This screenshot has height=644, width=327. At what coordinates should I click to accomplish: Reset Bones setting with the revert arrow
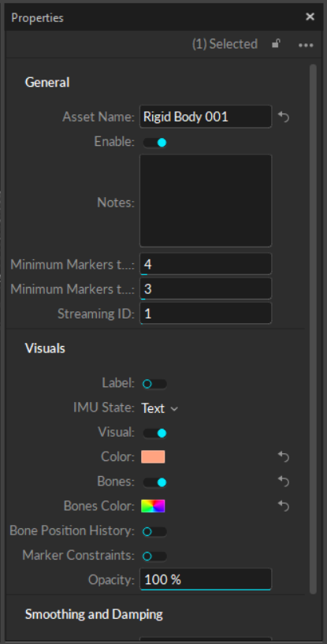pyautogui.click(x=284, y=481)
